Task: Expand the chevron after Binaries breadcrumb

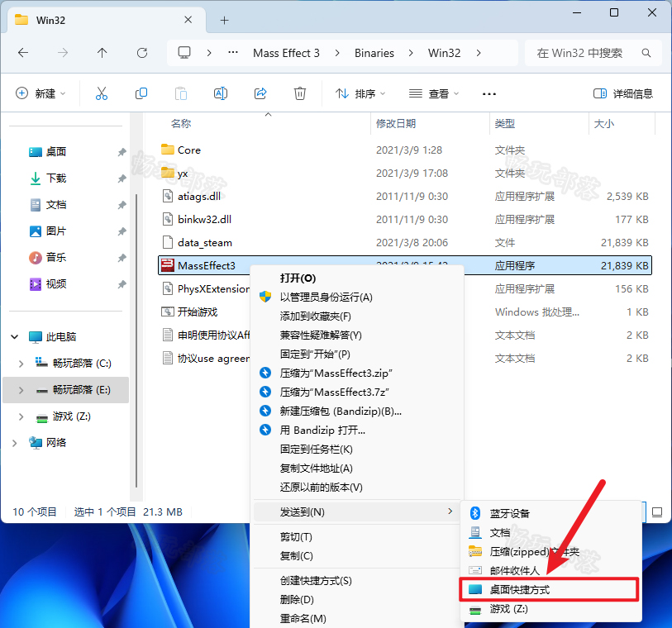Action: [411, 53]
